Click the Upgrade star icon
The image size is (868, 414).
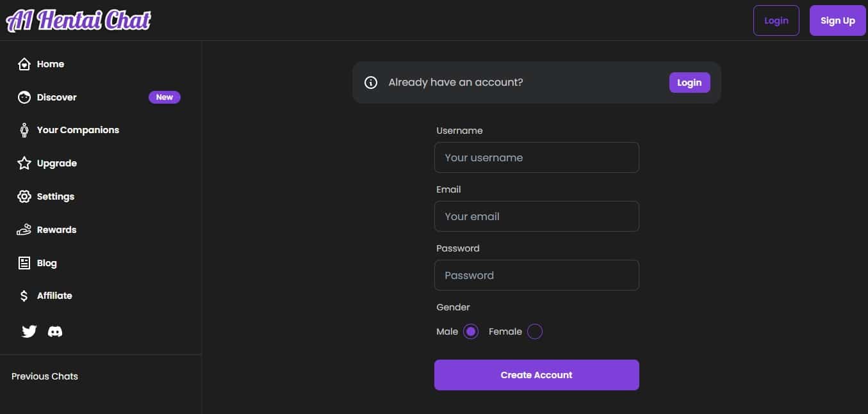pos(24,163)
